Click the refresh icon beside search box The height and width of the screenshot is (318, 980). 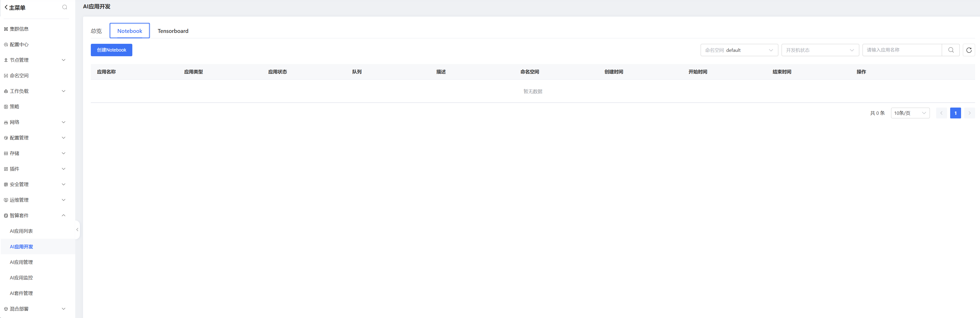[x=969, y=50]
